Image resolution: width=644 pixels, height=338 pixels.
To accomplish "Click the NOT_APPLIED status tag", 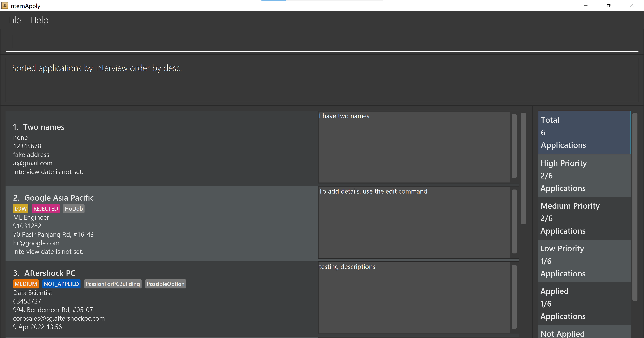I will point(61,284).
